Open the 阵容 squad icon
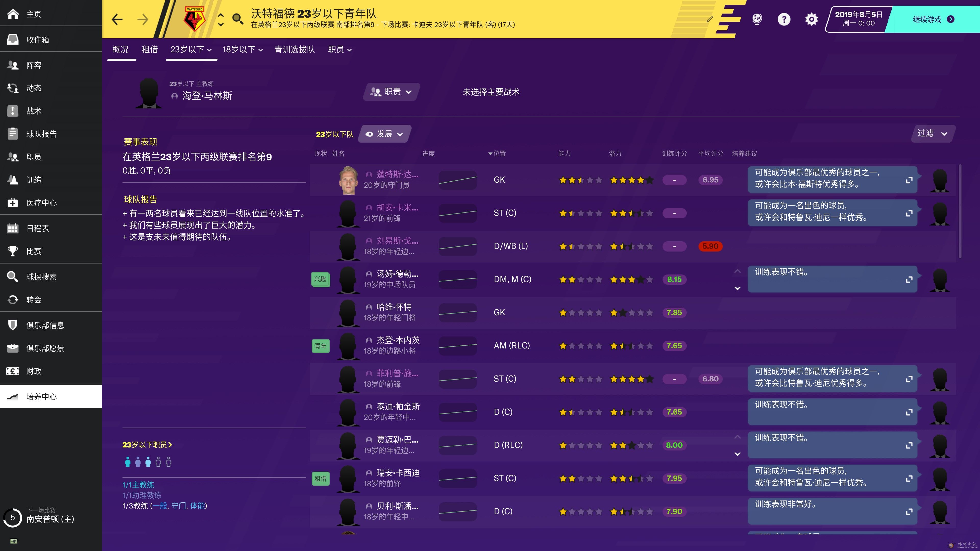Viewport: 980px width, 551px height. click(x=13, y=65)
